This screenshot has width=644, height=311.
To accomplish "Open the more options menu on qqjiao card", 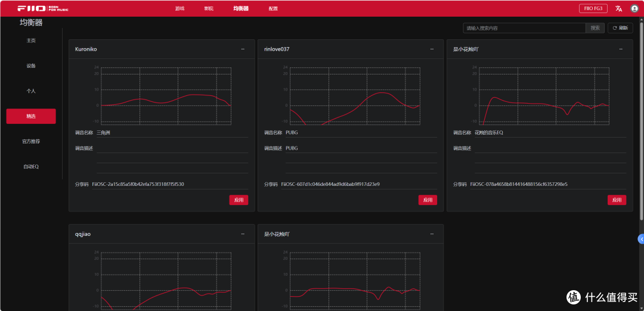I will [x=243, y=234].
